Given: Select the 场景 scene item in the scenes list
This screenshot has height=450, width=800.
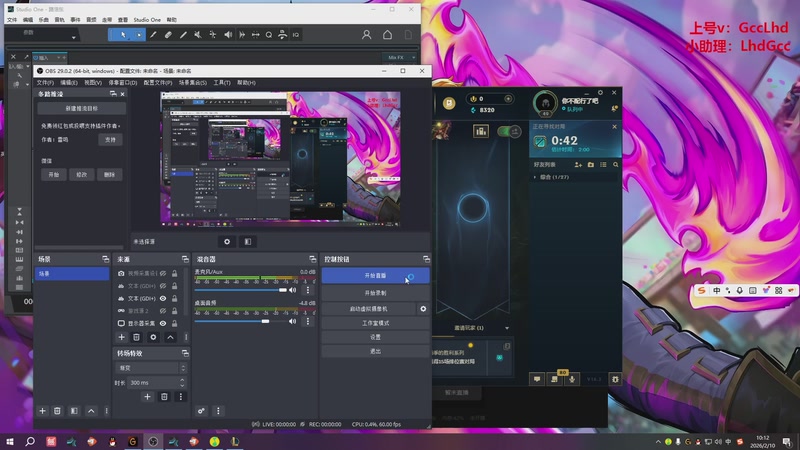Looking at the screenshot, I should coord(72,274).
